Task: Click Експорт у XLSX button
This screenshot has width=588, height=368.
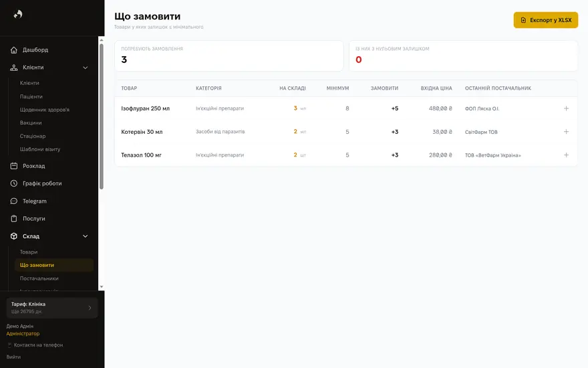Action: coord(546,20)
